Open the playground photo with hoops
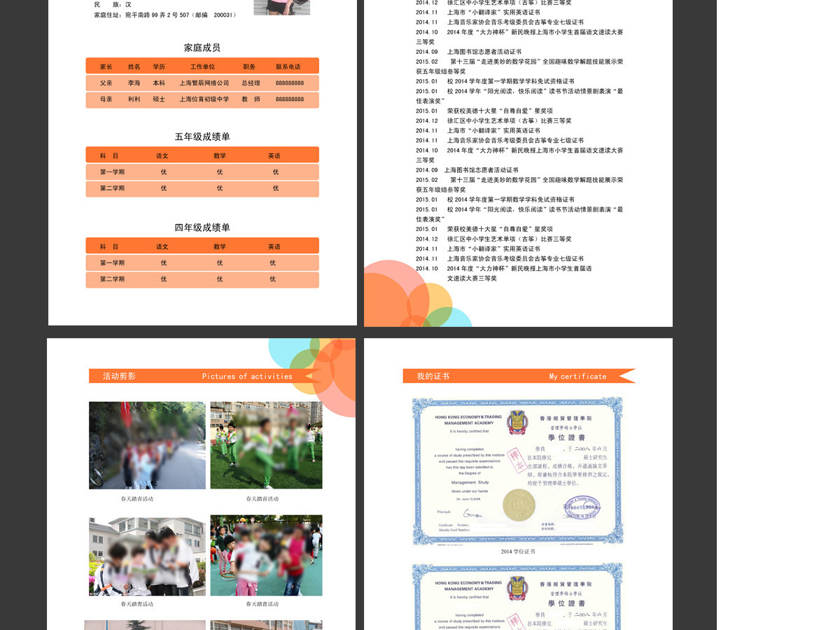 pyautogui.click(x=266, y=556)
